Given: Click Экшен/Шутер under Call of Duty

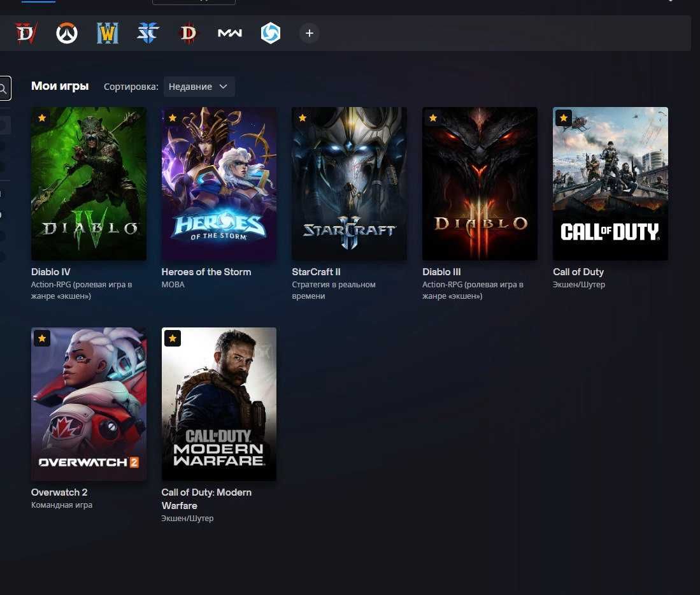Looking at the screenshot, I should click(x=579, y=284).
